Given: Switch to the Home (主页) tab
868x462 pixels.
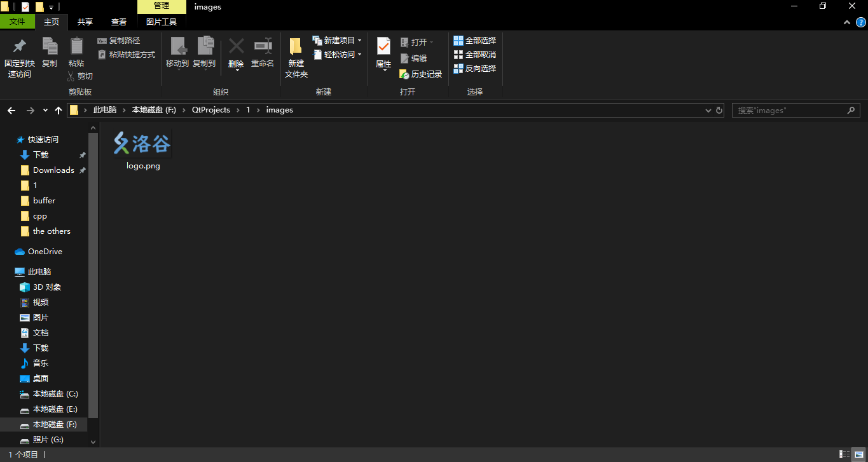Looking at the screenshot, I should click(x=52, y=22).
